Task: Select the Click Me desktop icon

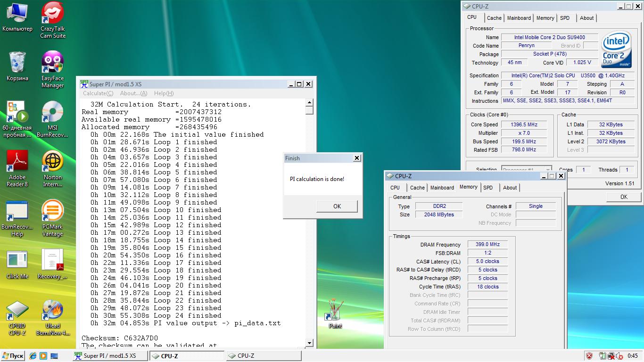Action: coord(17,265)
